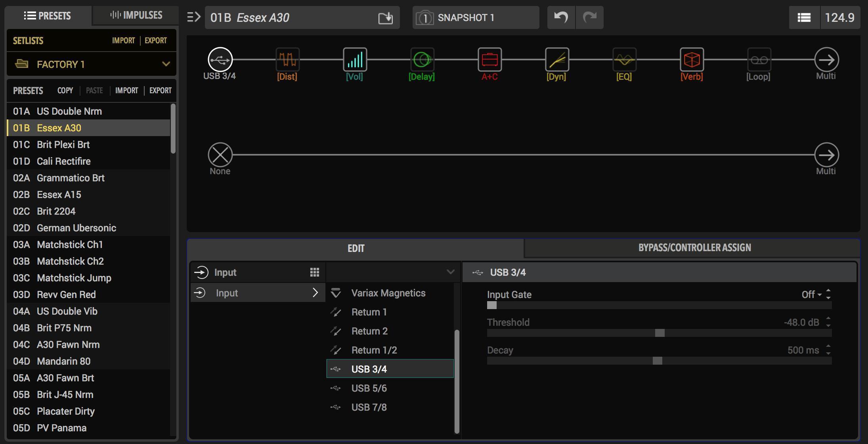Toggle bypass on the [Vol] volume block
The width and height of the screenshot is (868, 444).
354,60
